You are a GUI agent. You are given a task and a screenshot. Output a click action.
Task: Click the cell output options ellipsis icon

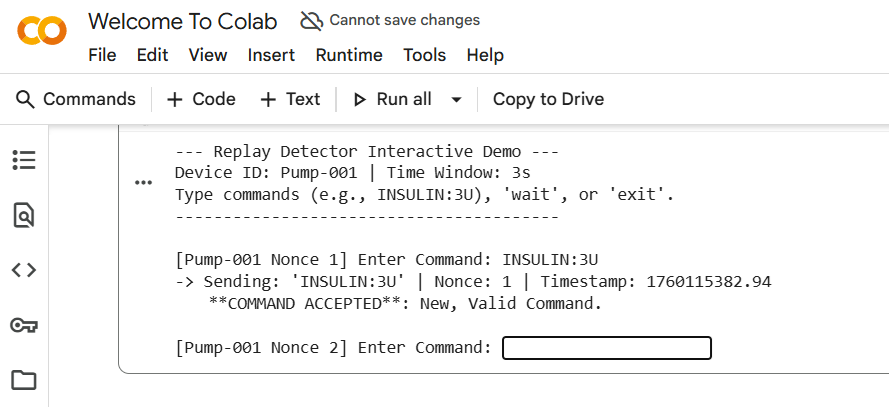[144, 183]
